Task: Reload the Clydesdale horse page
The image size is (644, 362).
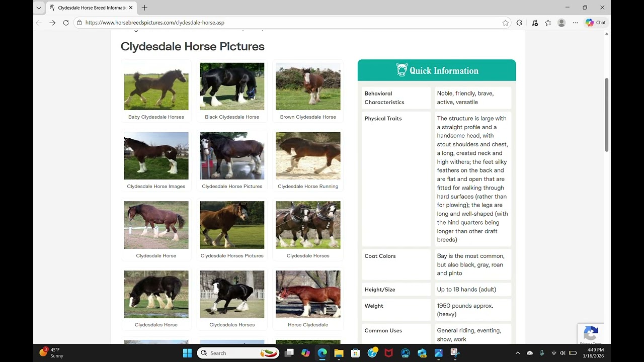Action: tap(66, 23)
